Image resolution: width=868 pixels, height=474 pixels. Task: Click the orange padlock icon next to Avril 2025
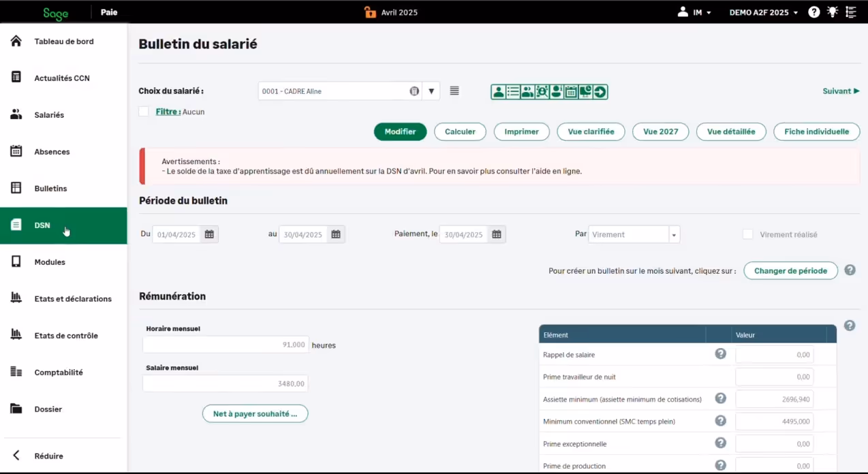[370, 12]
